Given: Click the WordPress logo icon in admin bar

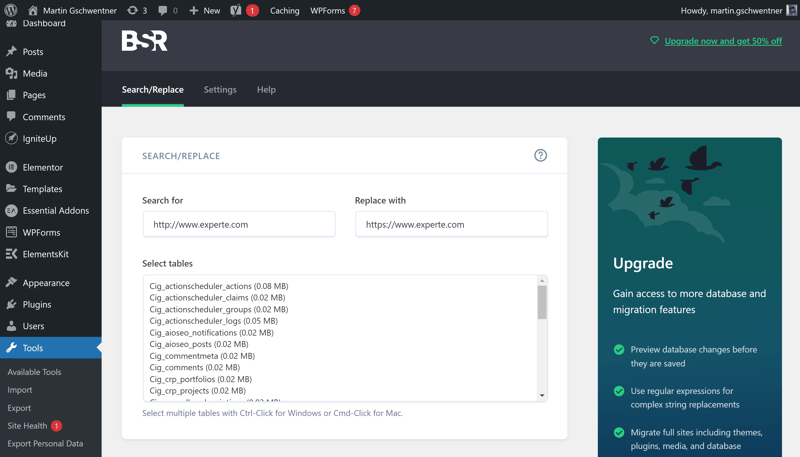Looking at the screenshot, I should 11,10.
